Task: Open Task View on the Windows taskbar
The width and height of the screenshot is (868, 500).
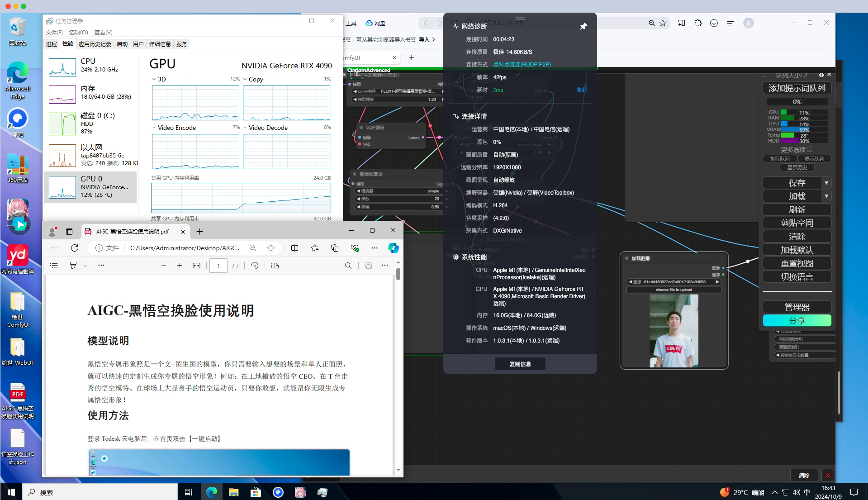Action: click(189, 492)
